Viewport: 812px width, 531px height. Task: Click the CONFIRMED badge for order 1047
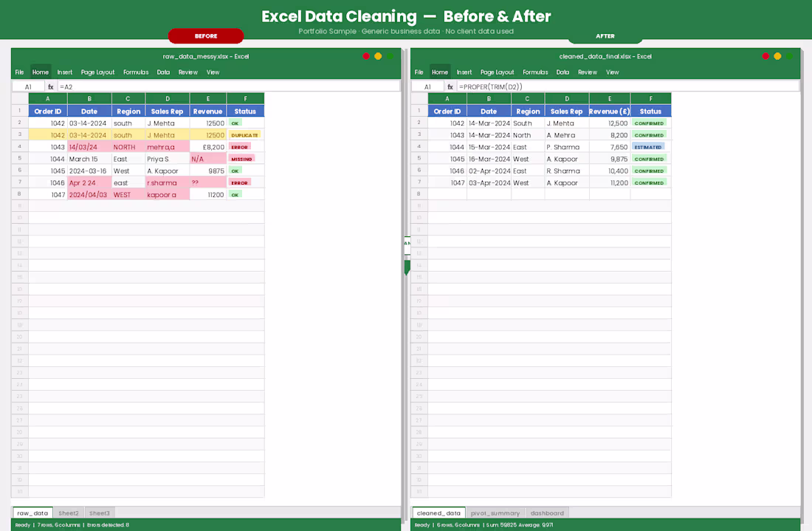click(649, 182)
